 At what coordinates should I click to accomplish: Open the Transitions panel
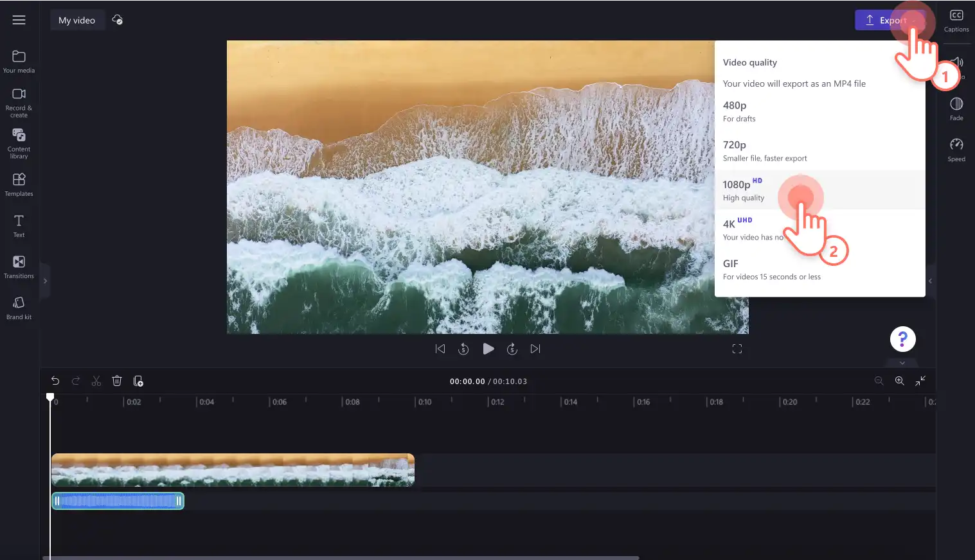19,267
